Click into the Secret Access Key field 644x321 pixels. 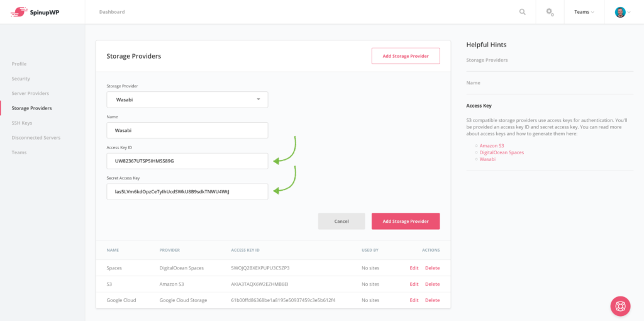tap(187, 191)
